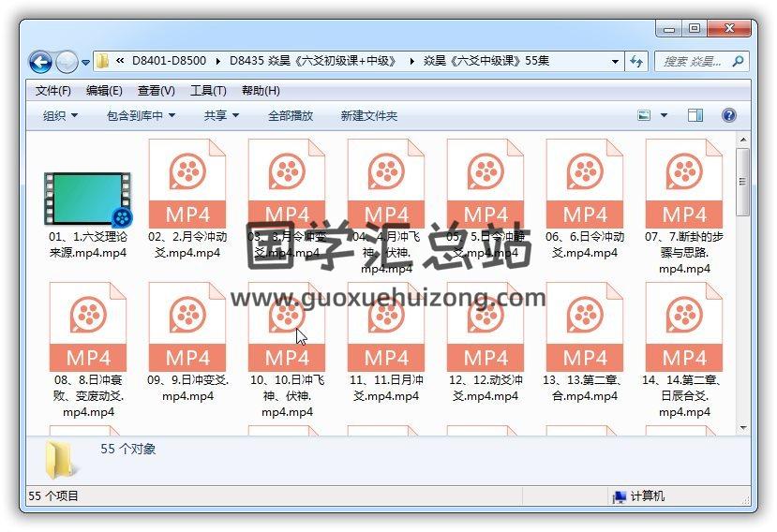Image resolution: width=777 pixels, height=532 pixels.
Task: Select the 07、7.断卦的步骤与思路 MP4 file
Action: coord(683,184)
